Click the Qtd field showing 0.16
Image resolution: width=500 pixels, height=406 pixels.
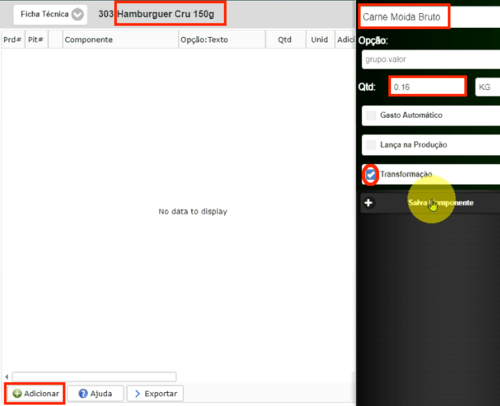(427, 87)
